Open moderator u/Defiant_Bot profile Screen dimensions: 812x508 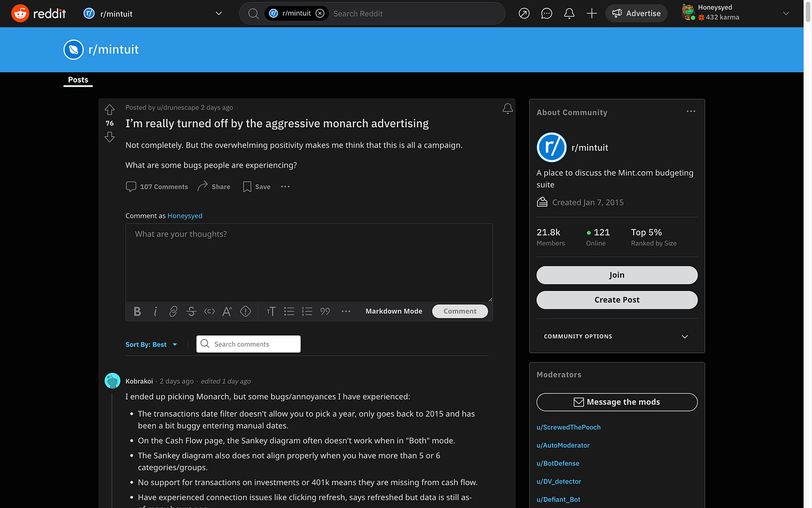pos(558,500)
